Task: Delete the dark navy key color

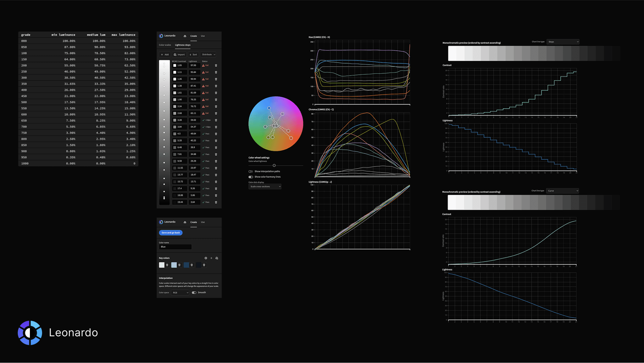Action: pos(192,265)
